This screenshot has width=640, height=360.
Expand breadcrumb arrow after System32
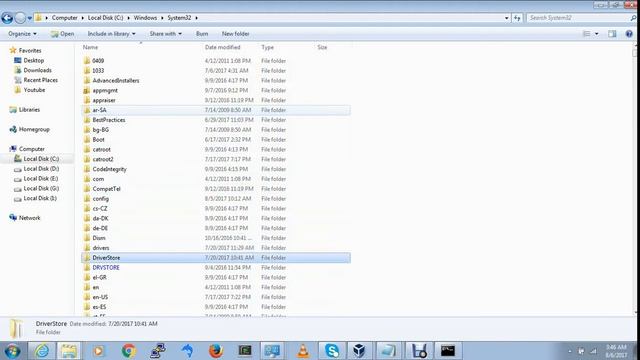click(196, 18)
